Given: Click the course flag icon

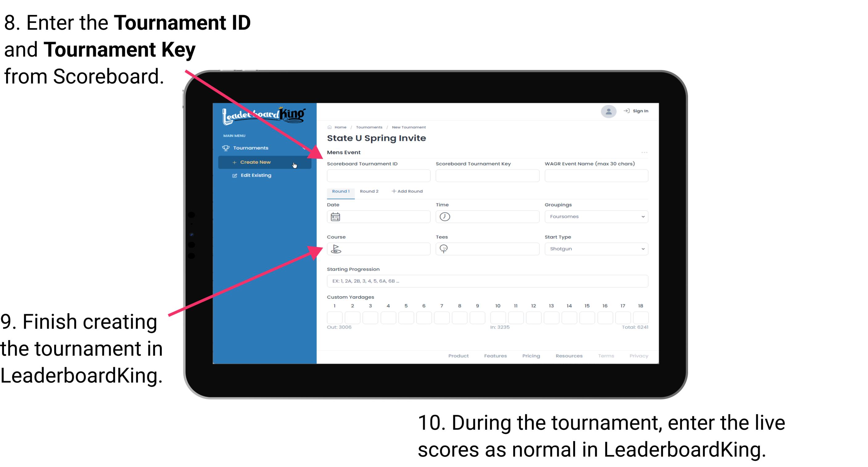Looking at the screenshot, I should tap(336, 248).
